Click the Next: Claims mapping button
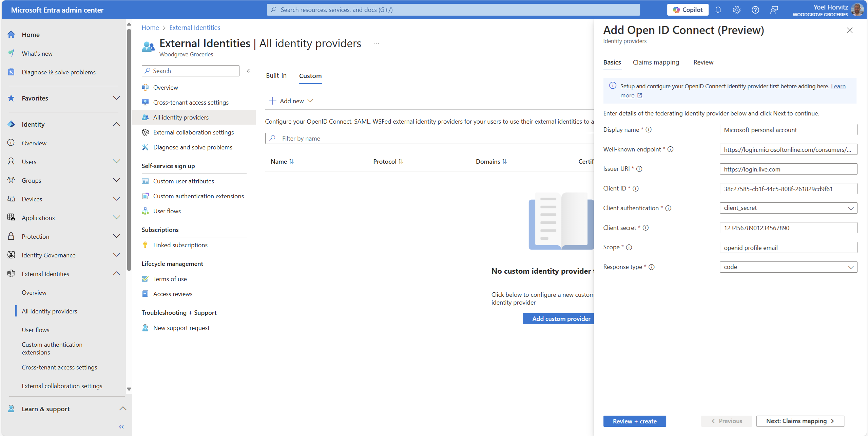868x436 pixels. pyautogui.click(x=800, y=421)
